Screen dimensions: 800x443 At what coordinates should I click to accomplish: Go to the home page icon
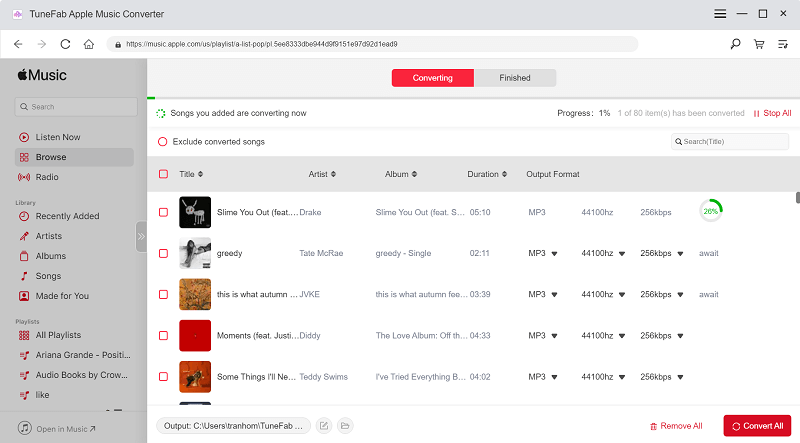[89, 44]
